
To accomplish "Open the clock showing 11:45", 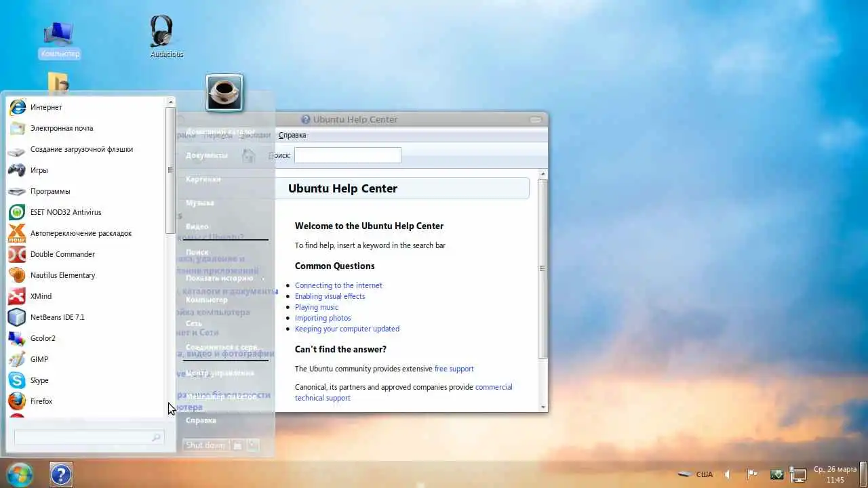I will click(835, 474).
